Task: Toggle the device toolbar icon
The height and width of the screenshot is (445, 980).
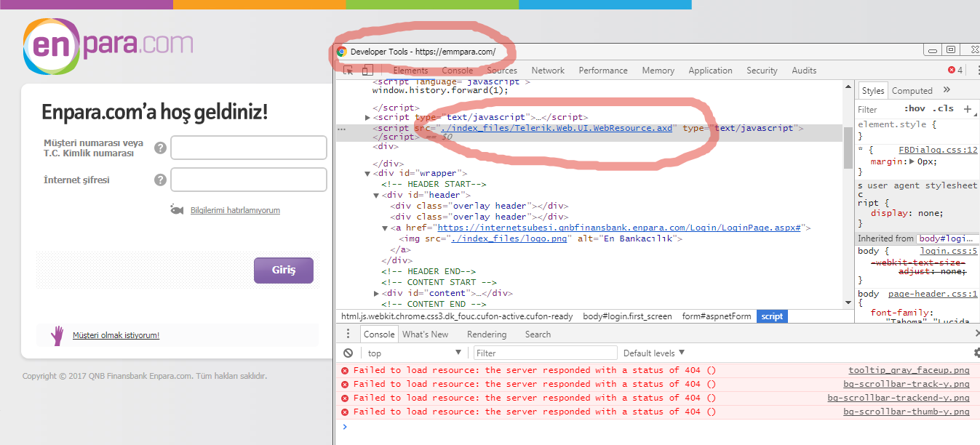Action: pos(367,71)
